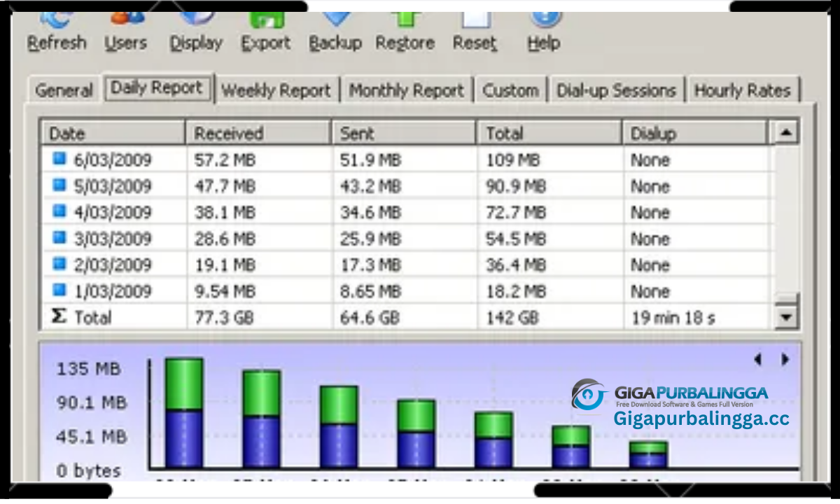Click the Refresh toolbar button
840x504 pixels.
(57, 31)
